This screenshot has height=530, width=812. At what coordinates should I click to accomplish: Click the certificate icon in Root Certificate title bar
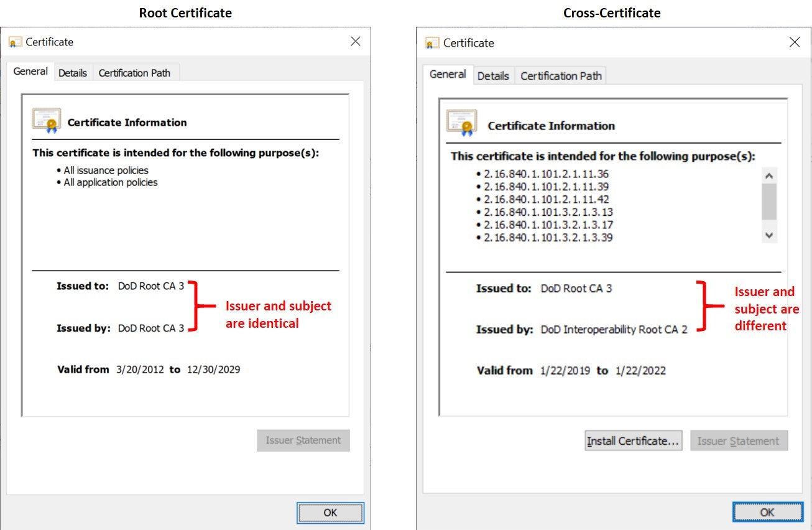16,42
